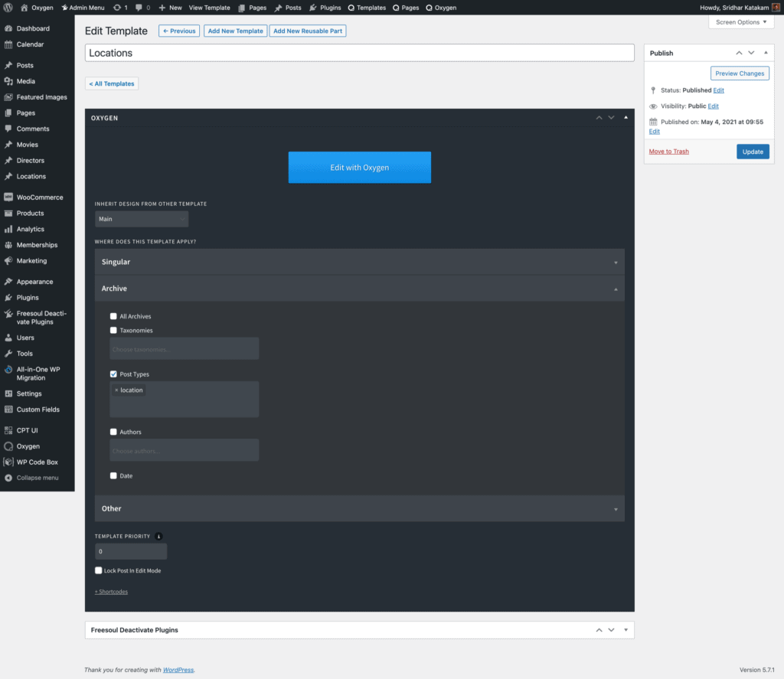Tick the Authors checkbox
The image size is (784, 679).
(113, 432)
